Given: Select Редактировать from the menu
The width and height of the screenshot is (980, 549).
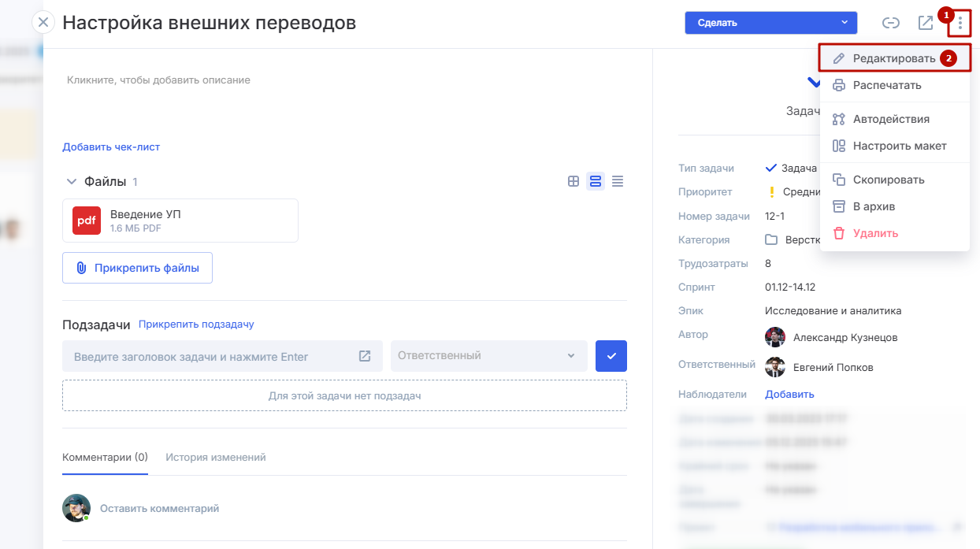Looking at the screenshot, I should 893,58.
